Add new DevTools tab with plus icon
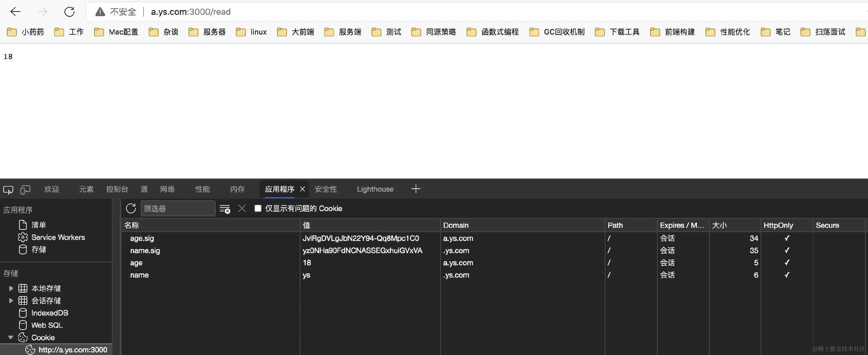868x355 pixels. [x=416, y=189]
